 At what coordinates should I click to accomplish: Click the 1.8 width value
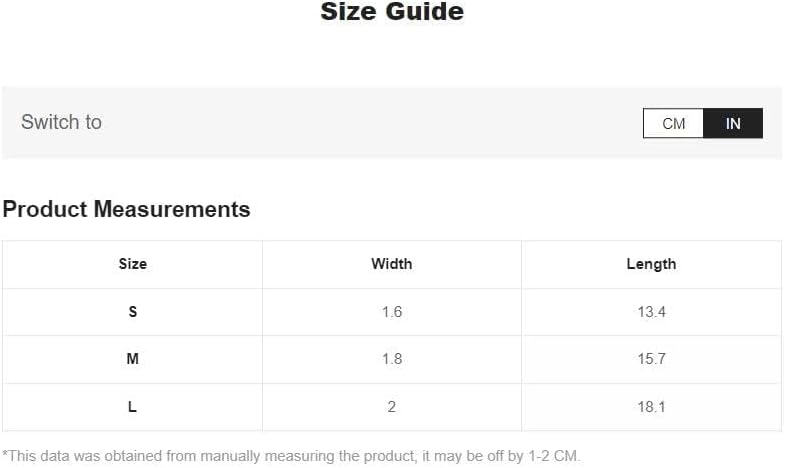[x=391, y=359]
